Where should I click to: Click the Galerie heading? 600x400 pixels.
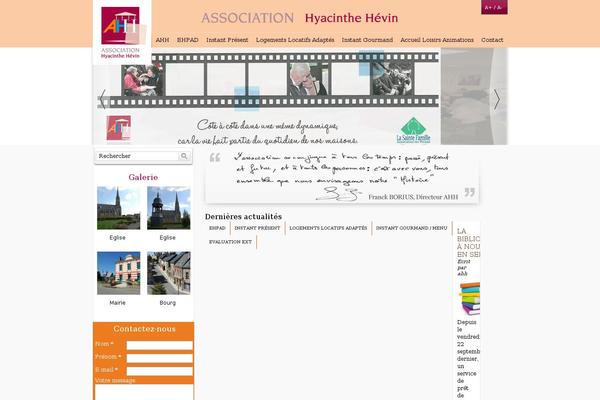[143, 177]
